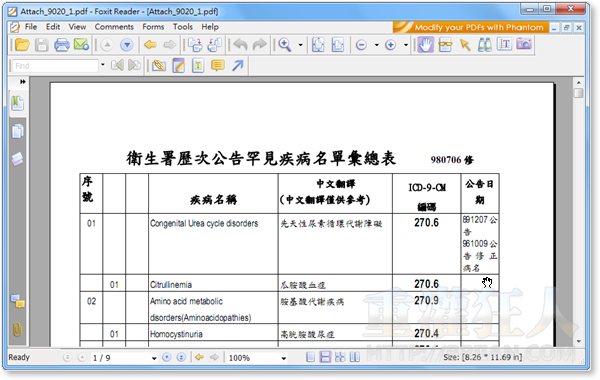Open the page number dropdown

pos(154,358)
